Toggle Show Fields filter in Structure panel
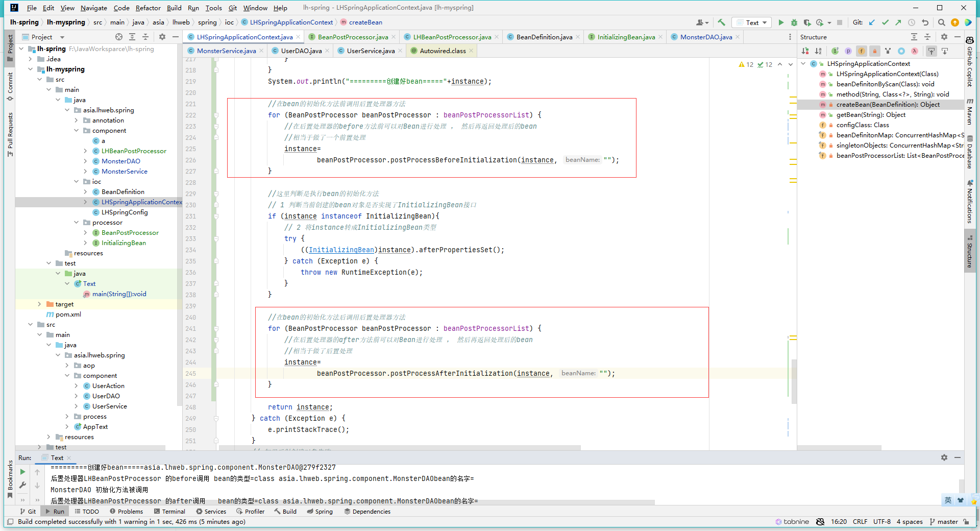This screenshot has width=980, height=531. coord(862,51)
